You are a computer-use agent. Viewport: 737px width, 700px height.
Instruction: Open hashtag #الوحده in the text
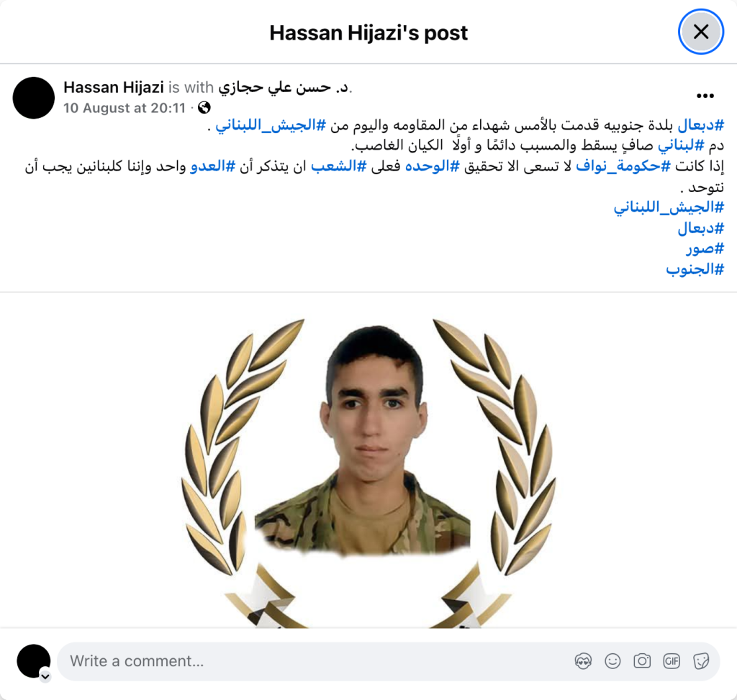coord(433,166)
